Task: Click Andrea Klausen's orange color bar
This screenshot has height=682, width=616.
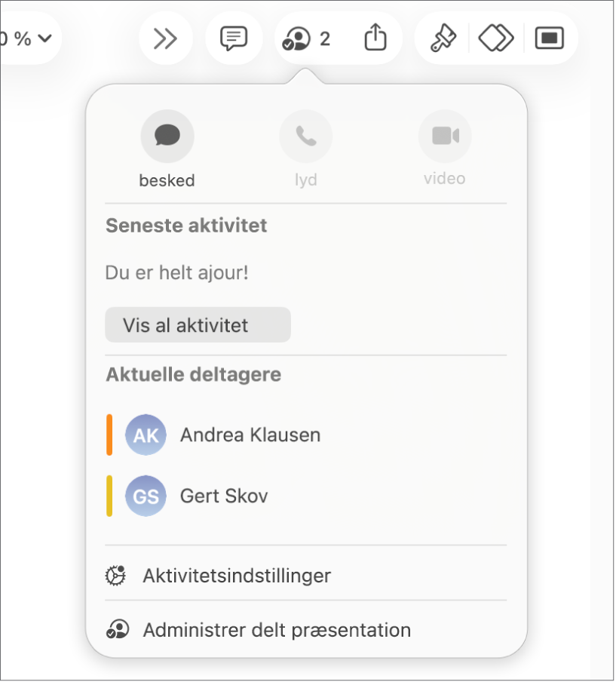Action: pyautogui.click(x=109, y=435)
